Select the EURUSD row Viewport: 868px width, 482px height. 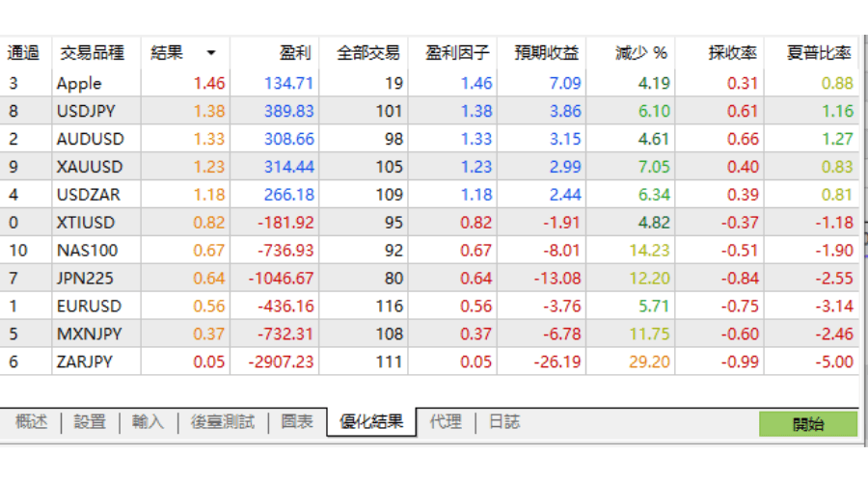[x=429, y=306]
